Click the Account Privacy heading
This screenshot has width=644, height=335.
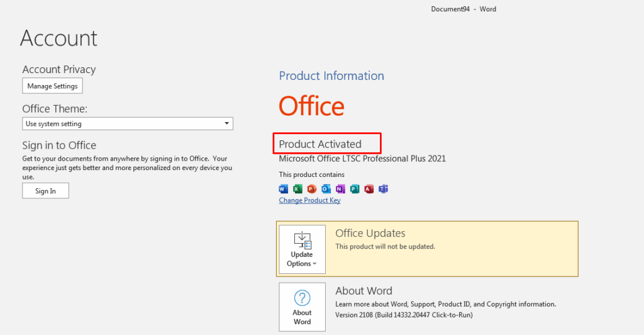click(59, 69)
